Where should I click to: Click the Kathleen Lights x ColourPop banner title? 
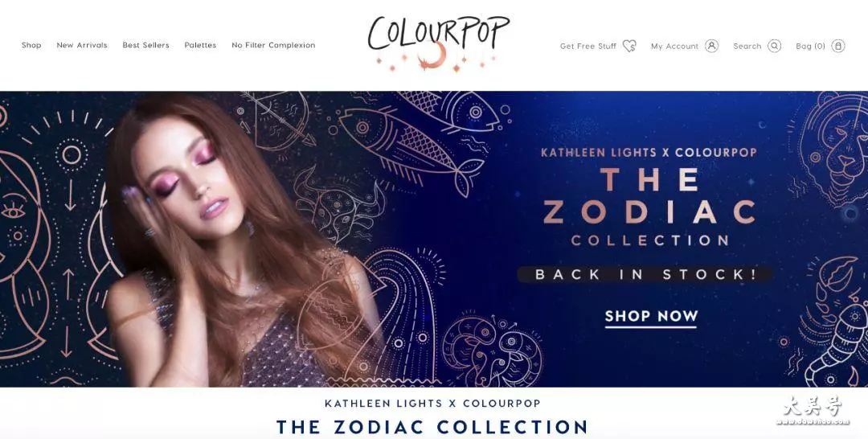[x=649, y=152]
